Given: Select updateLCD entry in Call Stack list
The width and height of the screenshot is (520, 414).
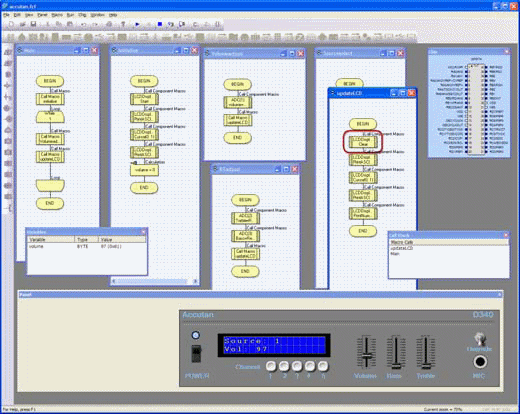Looking at the screenshot, I should 402,248.
